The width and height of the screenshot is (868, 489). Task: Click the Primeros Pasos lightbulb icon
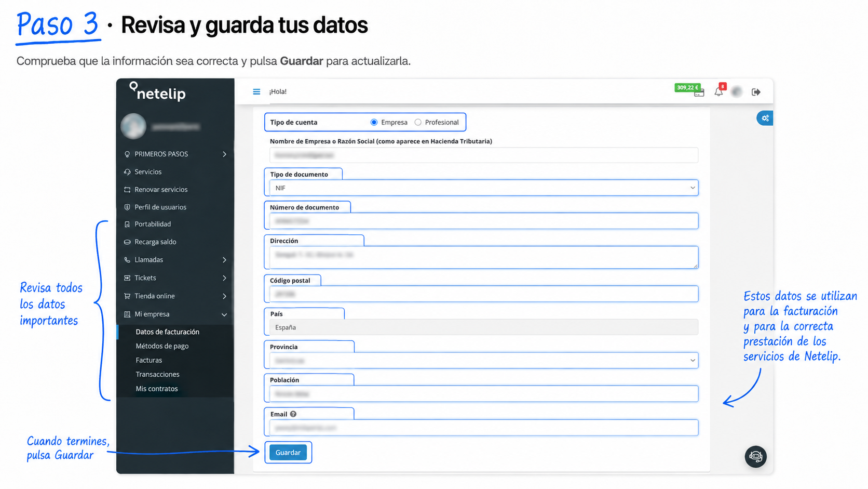coord(127,154)
